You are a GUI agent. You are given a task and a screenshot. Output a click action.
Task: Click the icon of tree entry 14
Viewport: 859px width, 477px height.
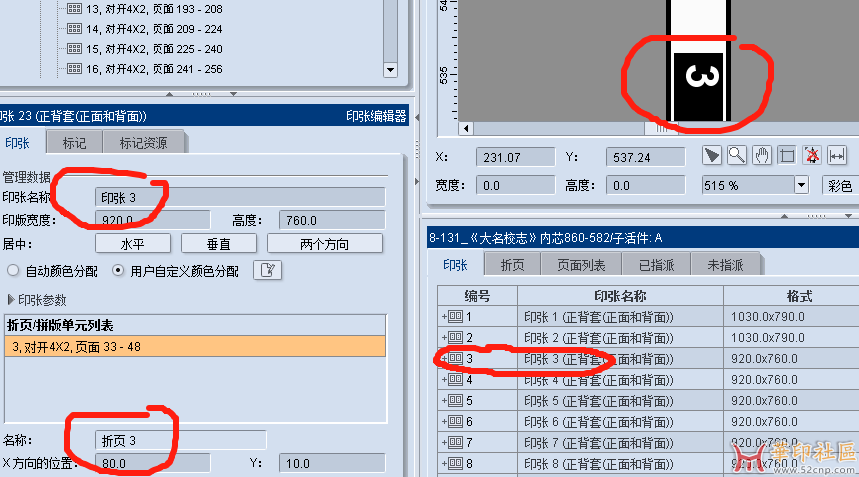(x=75, y=28)
